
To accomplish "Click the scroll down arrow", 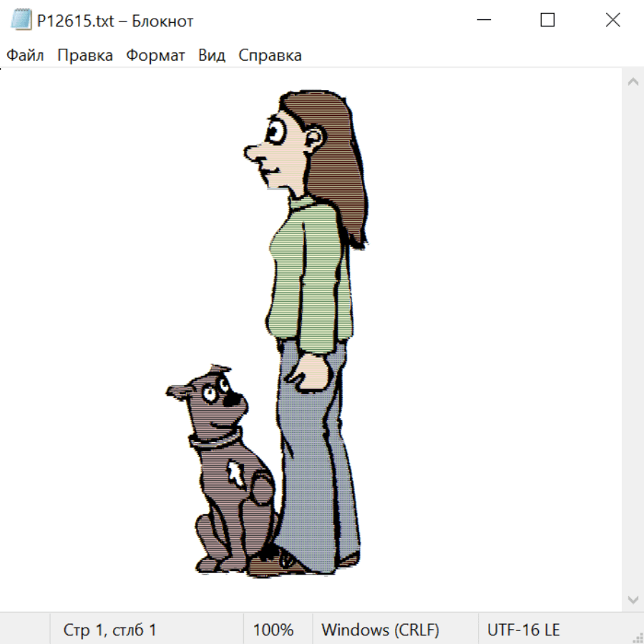I will [x=633, y=600].
